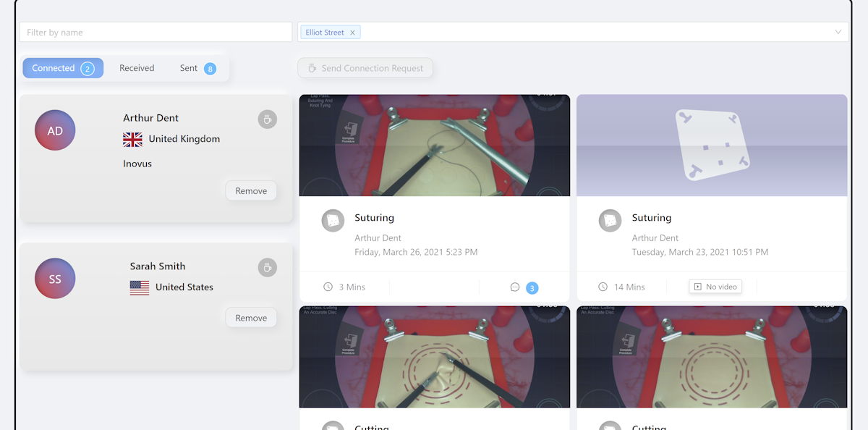Image resolution: width=868 pixels, height=430 pixels.
Task: Open the Received tab
Action: (137, 68)
